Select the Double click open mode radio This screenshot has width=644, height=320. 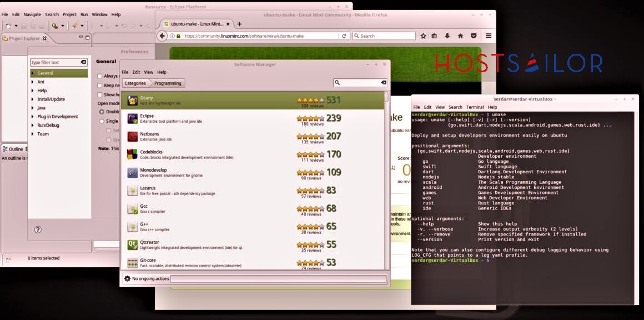[x=102, y=112]
